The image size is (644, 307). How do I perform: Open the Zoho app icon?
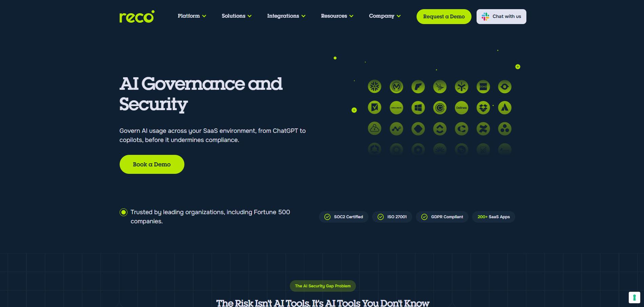pyautogui.click(x=483, y=86)
